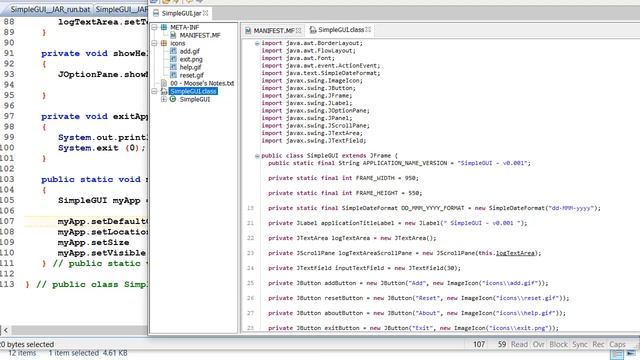This screenshot has height=360, width=640.
Task: Click the FRAME_HEIGHT = 550 declaration
Action: click(345, 193)
